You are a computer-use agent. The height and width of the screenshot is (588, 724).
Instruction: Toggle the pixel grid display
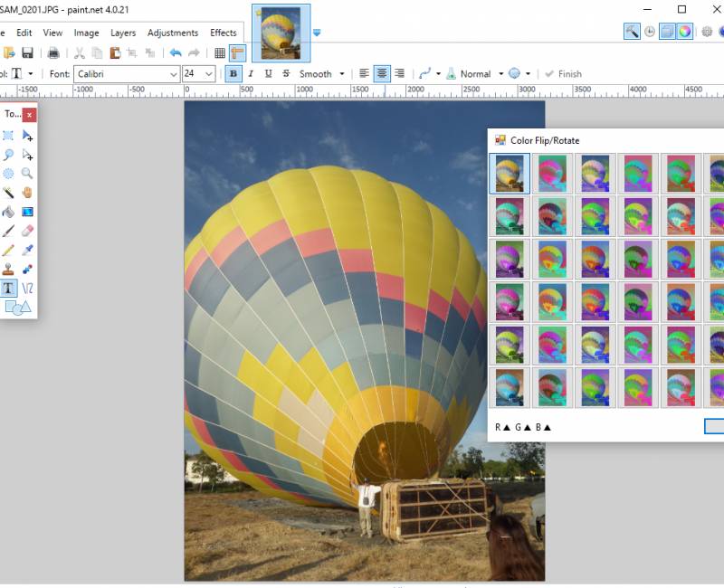(x=220, y=53)
